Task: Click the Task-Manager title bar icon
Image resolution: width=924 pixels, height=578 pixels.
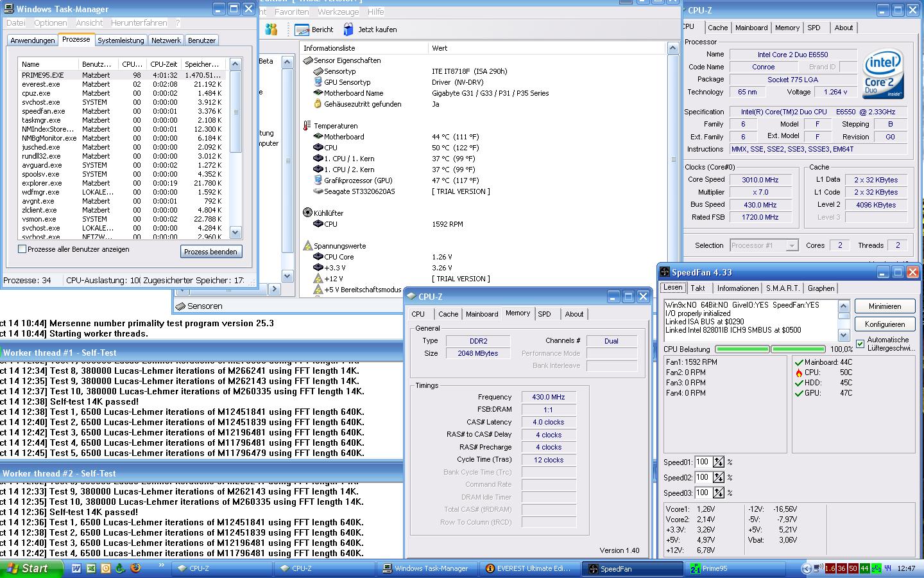Action: pyautogui.click(x=9, y=9)
